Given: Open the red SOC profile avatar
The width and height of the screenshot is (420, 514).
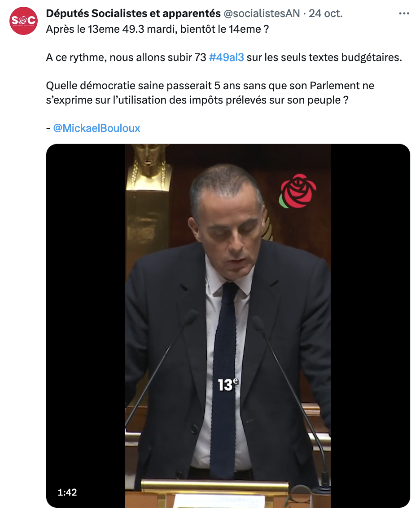Looking at the screenshot, I should (23, 21).
